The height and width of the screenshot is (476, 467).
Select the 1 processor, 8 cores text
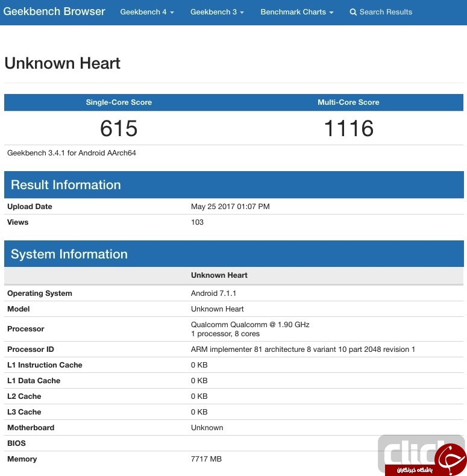225,334
